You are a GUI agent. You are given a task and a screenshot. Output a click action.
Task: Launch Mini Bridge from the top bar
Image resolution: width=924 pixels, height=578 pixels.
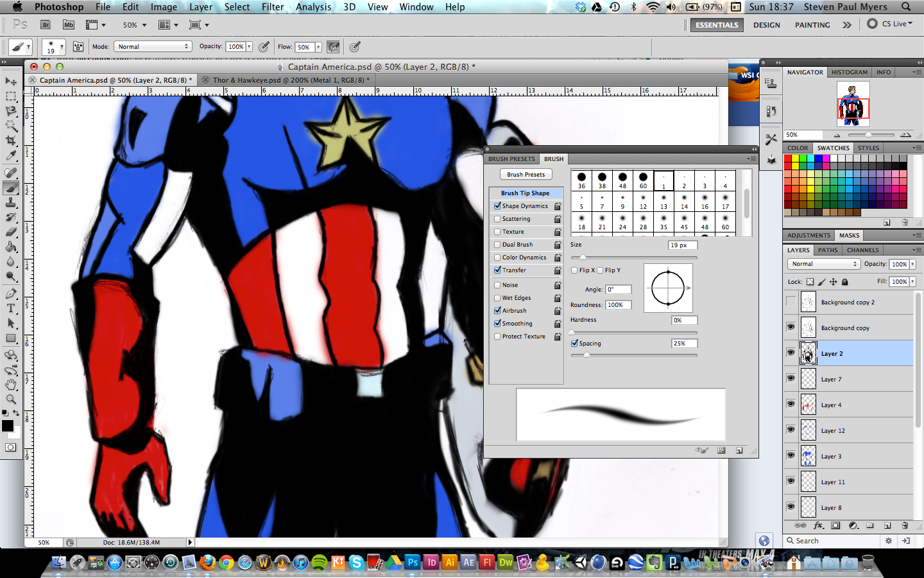coord(69,25)
